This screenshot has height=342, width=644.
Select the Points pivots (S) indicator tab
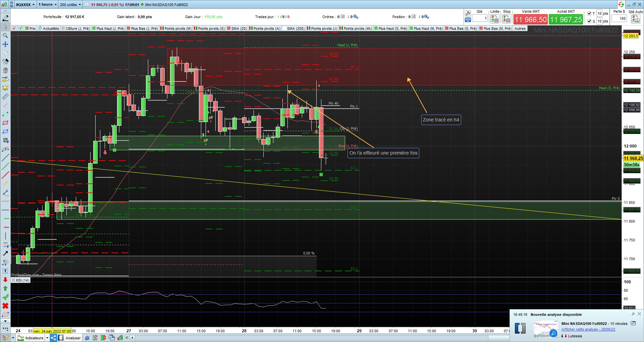[209, 28]
